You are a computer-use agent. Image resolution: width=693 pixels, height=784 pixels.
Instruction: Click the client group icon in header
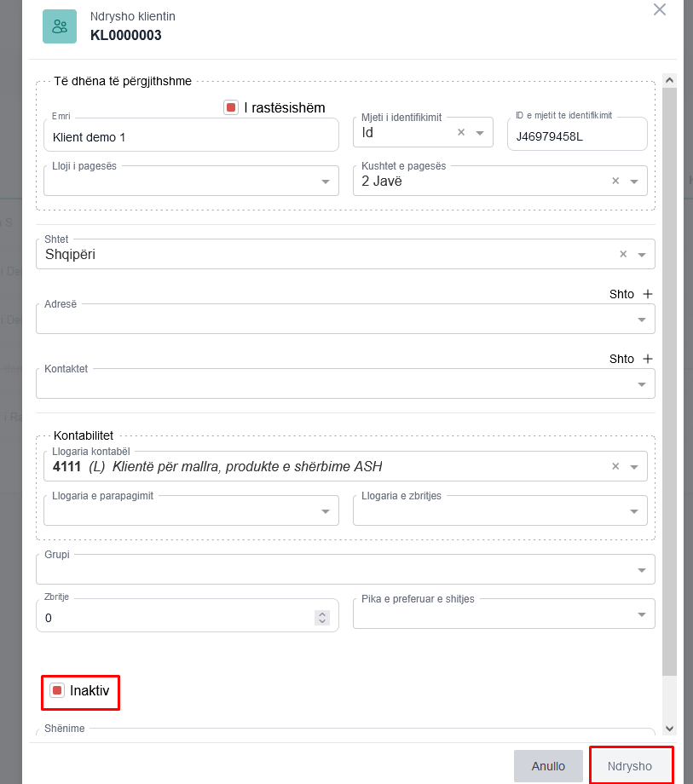click(60, 26)
